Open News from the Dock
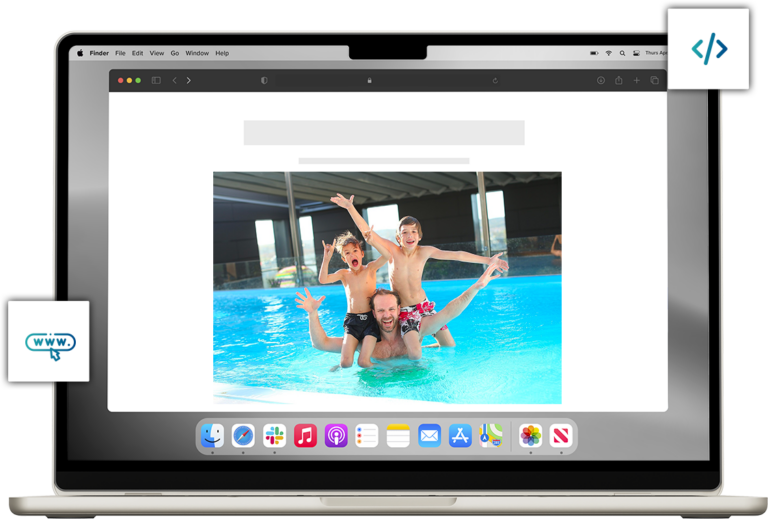 [x=561, y=435]
